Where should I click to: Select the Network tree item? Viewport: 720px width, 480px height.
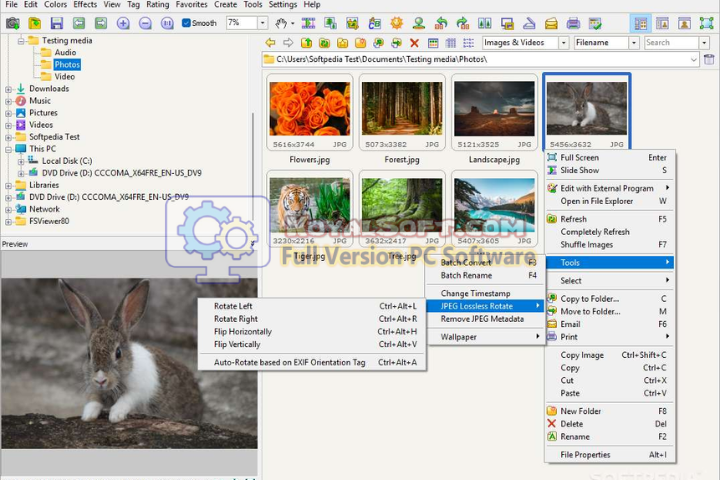pyautogui.click(x=45, y=209)
